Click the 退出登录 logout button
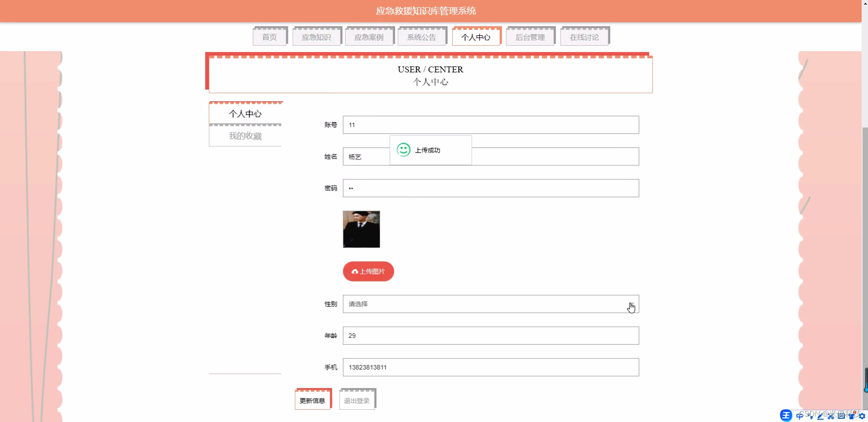Viewport: 868px width, 422px height. [357, 400]
